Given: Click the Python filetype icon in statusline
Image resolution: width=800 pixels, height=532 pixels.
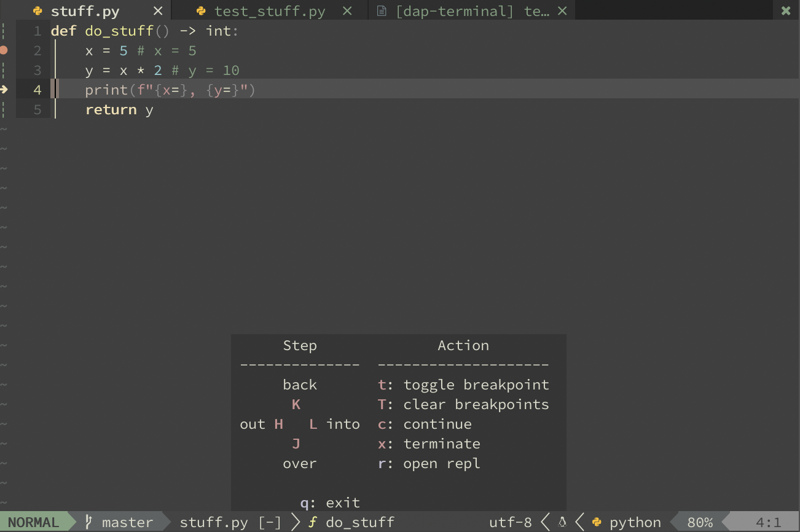Looking at the screenshot, I should pyautogui.click(x=596, y=522).
